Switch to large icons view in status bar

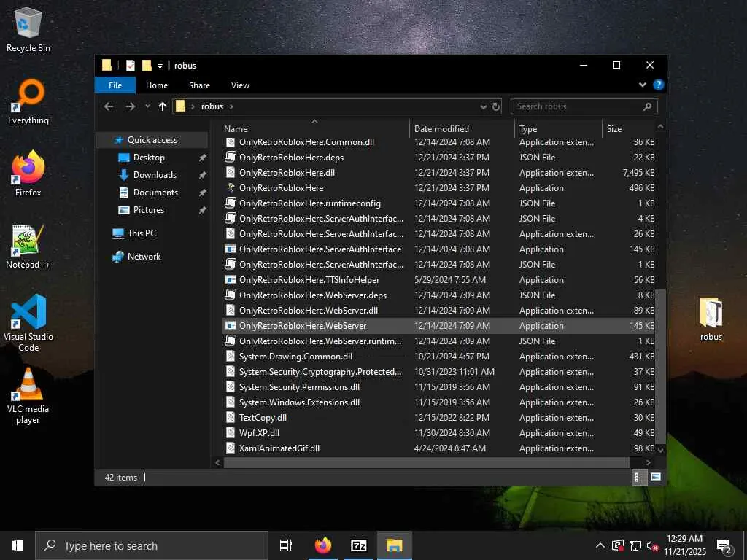click(x=656, y=477)
